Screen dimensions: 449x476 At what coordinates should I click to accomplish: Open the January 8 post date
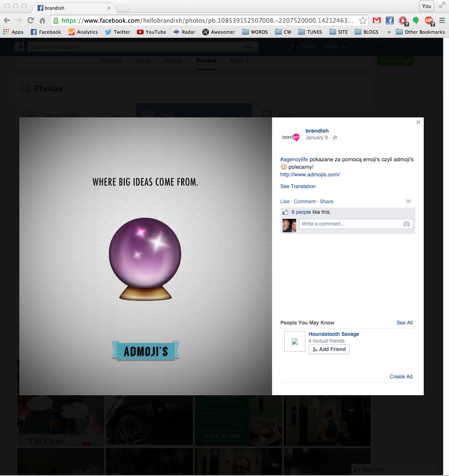[x=317, y=138]
